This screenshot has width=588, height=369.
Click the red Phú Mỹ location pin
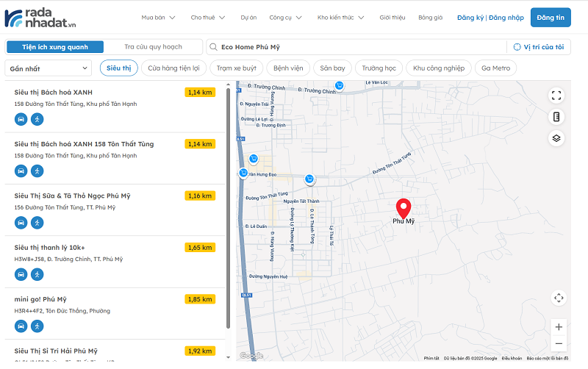click(x=404, y=209)
